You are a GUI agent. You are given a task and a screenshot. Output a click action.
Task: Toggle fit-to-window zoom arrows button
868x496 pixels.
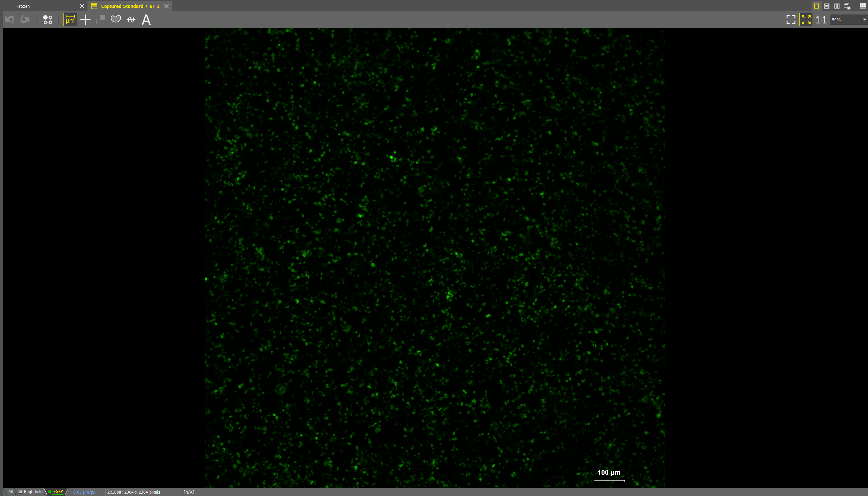[806, 20]
